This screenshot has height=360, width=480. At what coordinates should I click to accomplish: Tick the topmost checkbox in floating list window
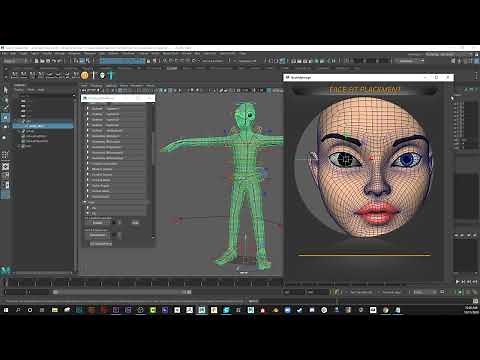click(x=88, y=109)
